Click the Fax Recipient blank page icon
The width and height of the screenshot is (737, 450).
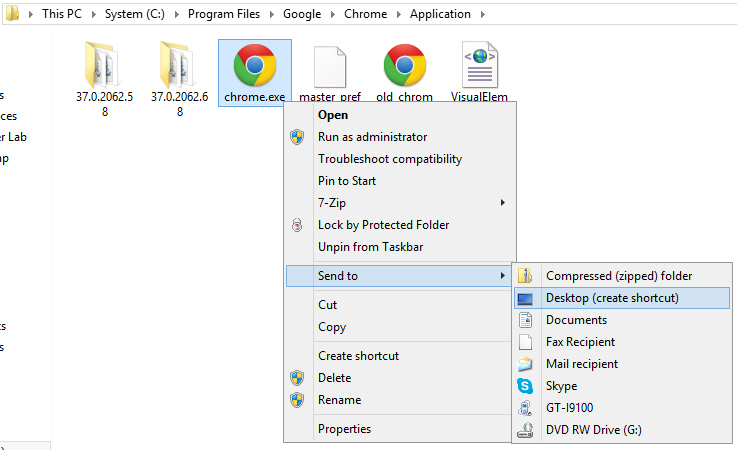point(525,342)
